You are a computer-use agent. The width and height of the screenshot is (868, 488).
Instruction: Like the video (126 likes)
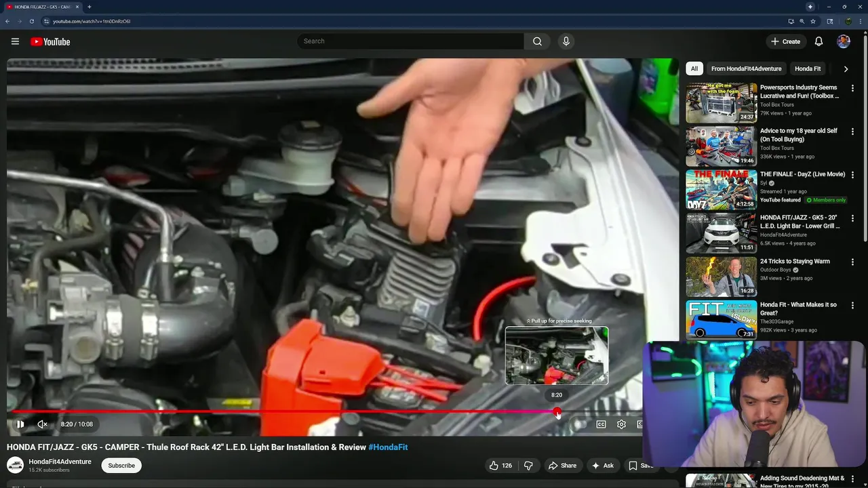tap(500, 466)
